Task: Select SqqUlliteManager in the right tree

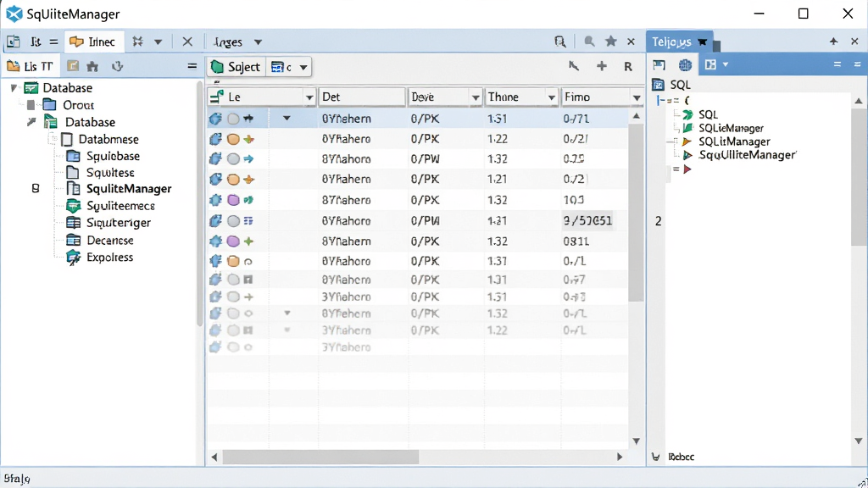Action: click(747, 155)
